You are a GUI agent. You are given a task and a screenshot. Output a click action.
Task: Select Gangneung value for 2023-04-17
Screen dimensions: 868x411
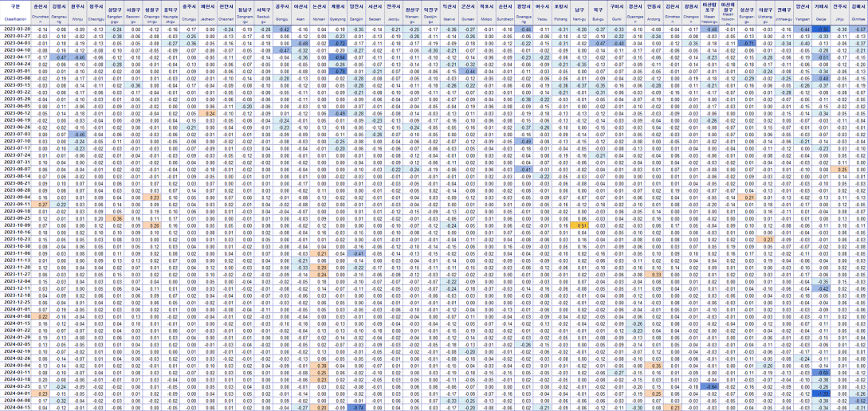coord(60,57)
